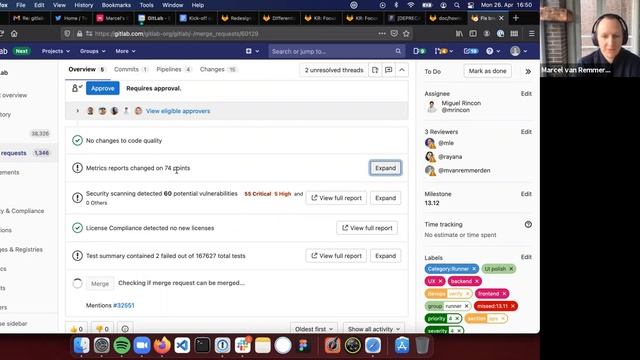The image size is (640, 360).
Task: Click the thumbs up reaction button
Action: (x=76, y=329)
